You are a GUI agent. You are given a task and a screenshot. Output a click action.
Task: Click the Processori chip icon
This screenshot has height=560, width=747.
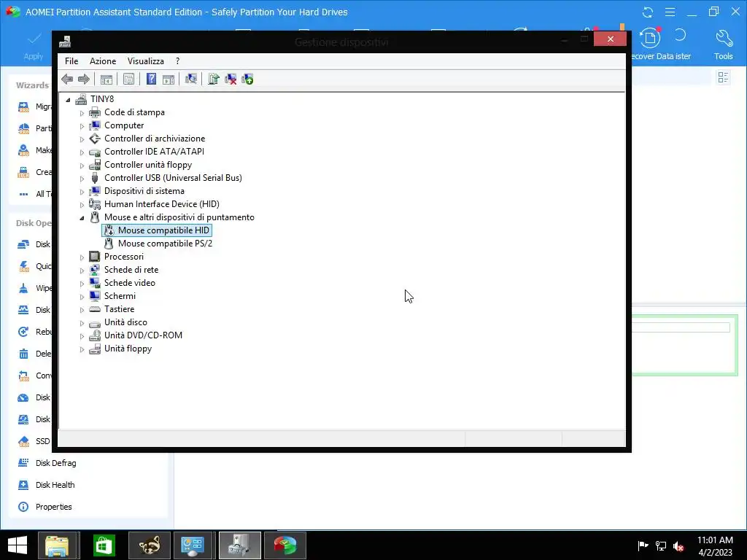coord(95,257)
